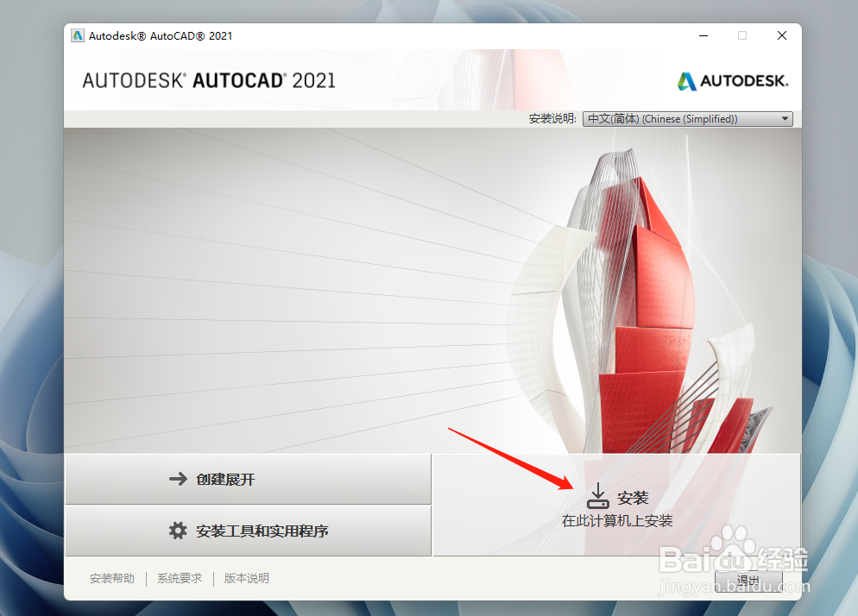Click the AUTODESK AUTOCAD 2021 banner text
The width and height of the screenshot is (858, 616).
(x=209, y=79)
